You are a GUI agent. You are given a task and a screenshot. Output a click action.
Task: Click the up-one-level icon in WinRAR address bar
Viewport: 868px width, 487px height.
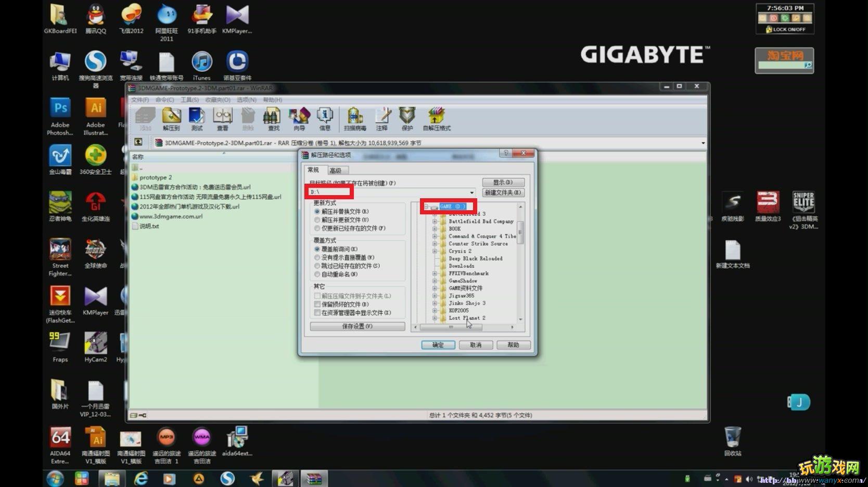point(138,142)
